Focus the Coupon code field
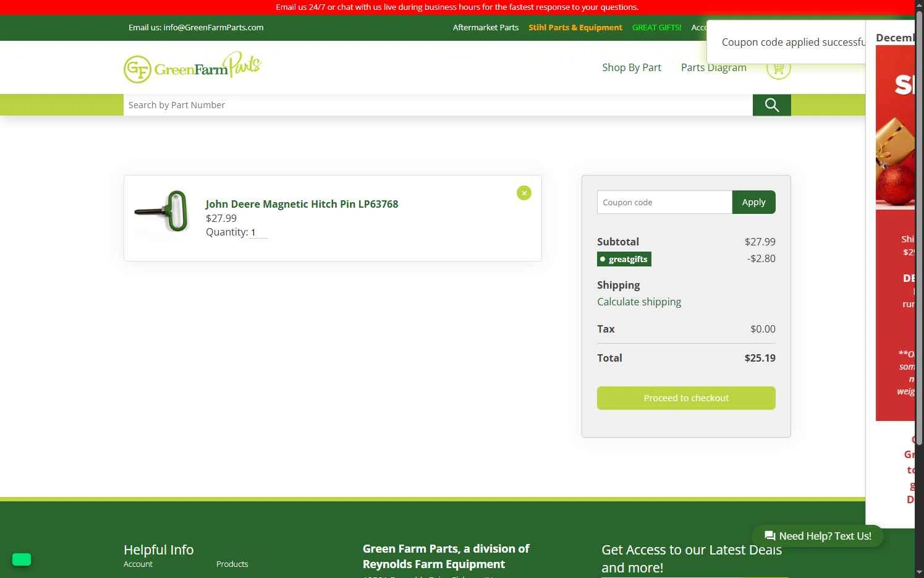Screen dimensions: 924x578 tap(664, 202)
